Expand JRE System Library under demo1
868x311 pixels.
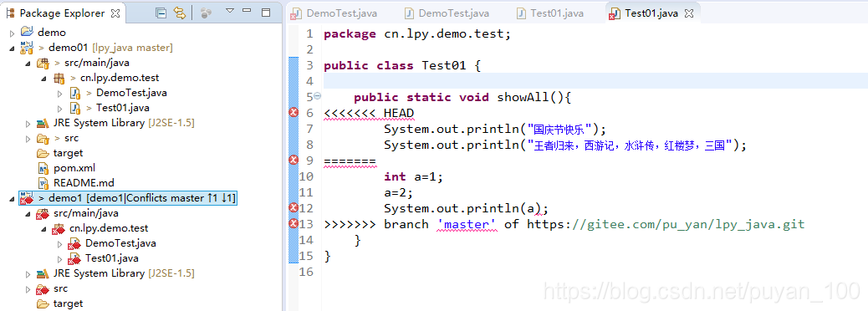click(28, 273)
